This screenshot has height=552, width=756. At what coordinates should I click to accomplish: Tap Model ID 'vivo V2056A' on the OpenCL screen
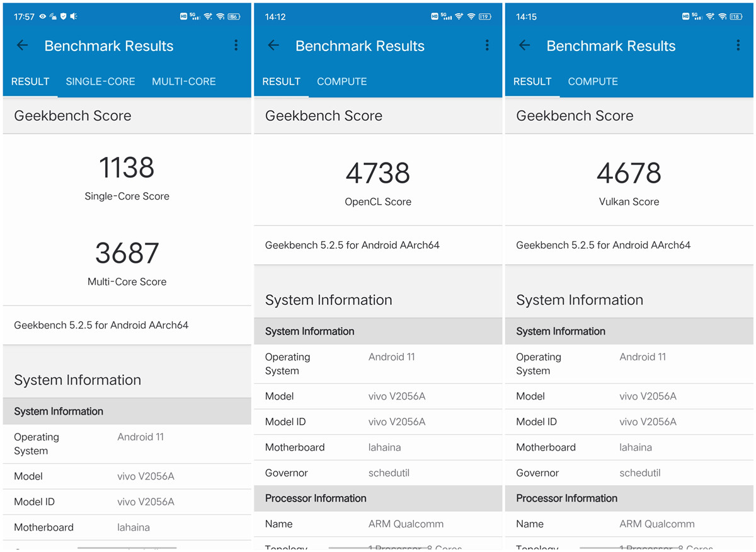397,422
